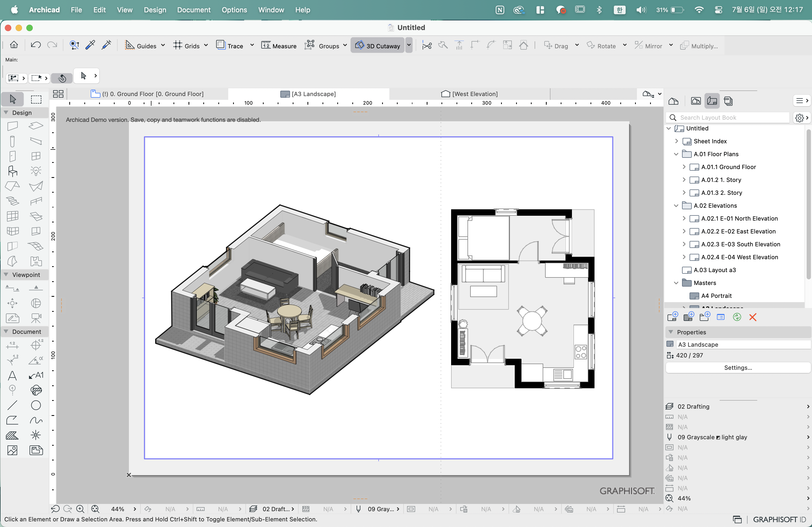This screenshot has width=812, height=527.
Task: Open the 3D Cutaway dropdown arrow
Action: click(x=409, y=45)
